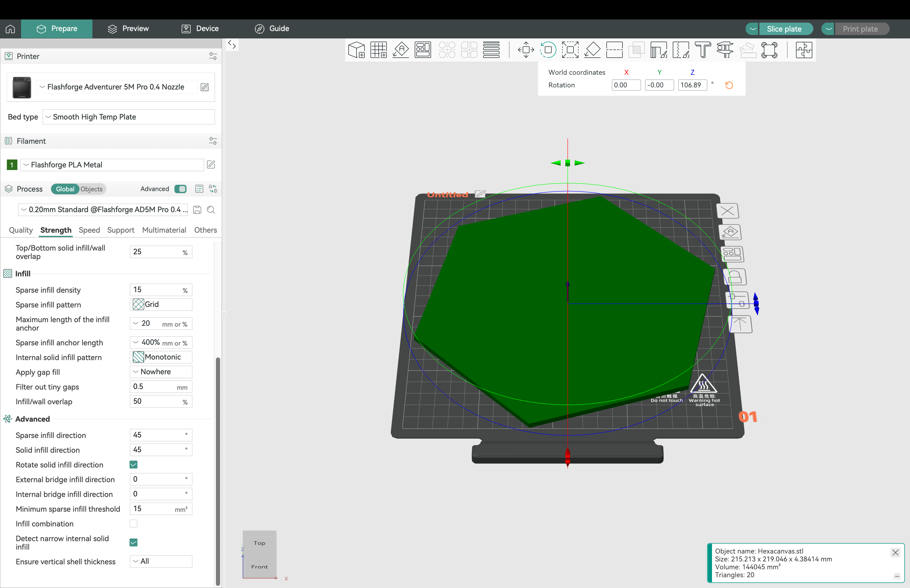Open Printer section settings icon
The height and width of the screenshot is (588, 910).
point(213,56)
